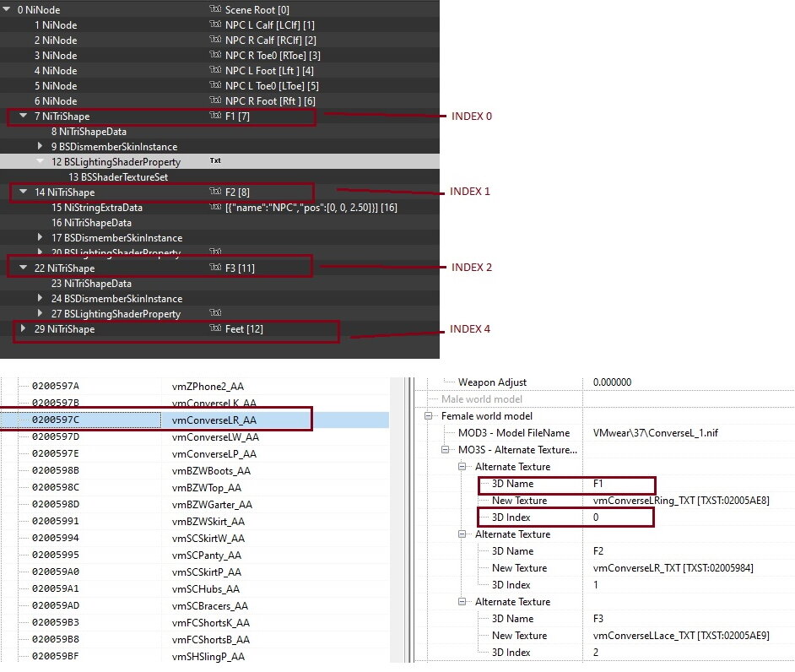Click the VMwear\37\ConverseL_1.nif model filename value
The image size is (795, 672).
[x=655, y=432]
